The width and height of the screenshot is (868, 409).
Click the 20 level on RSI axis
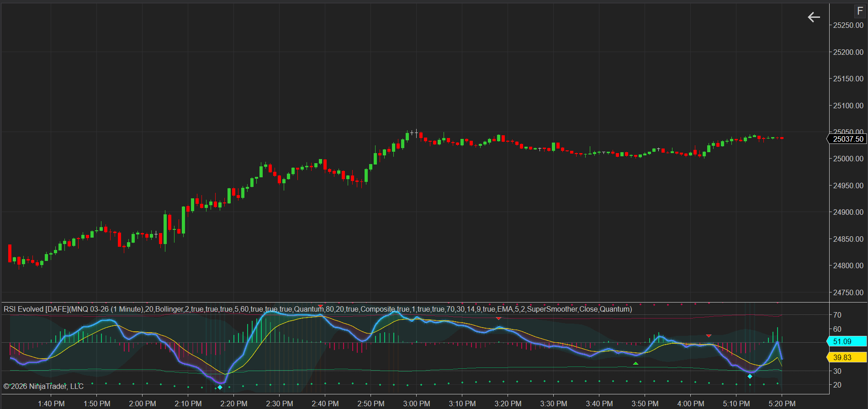coord(837,385)
